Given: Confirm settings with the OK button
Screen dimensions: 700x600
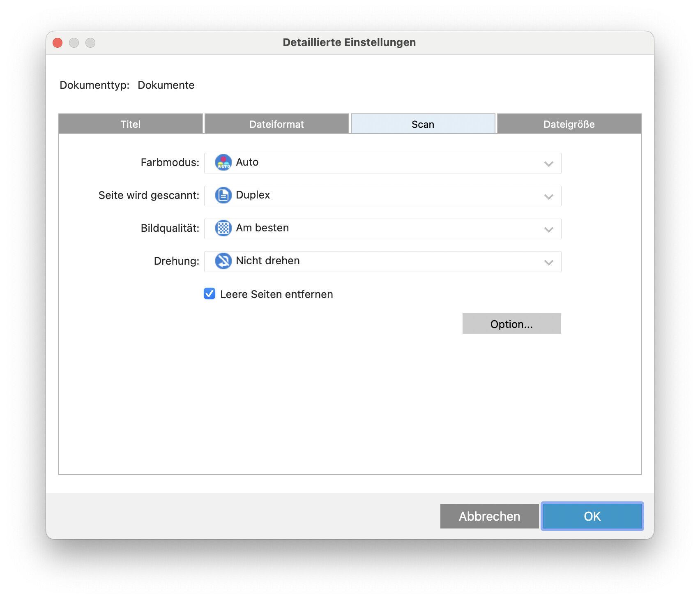Looking at the screenshot, I should pyautogui.click(x=592, y=516).
